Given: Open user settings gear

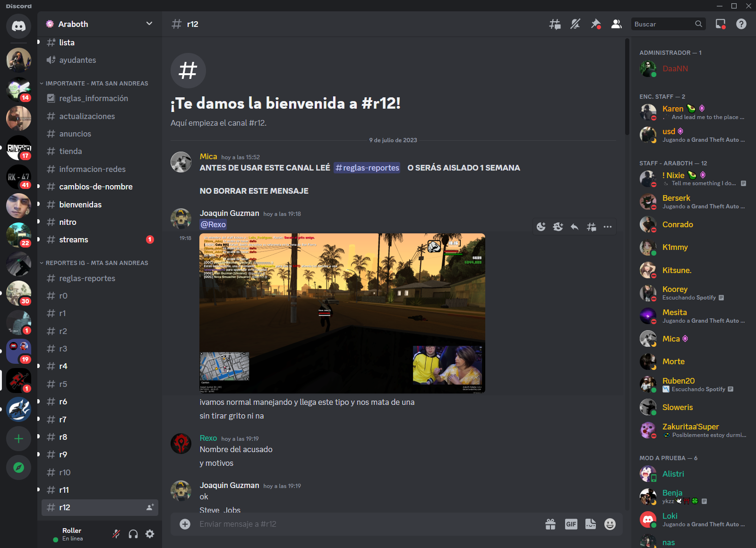Looking at the screenshot, I should click(150, 534).
